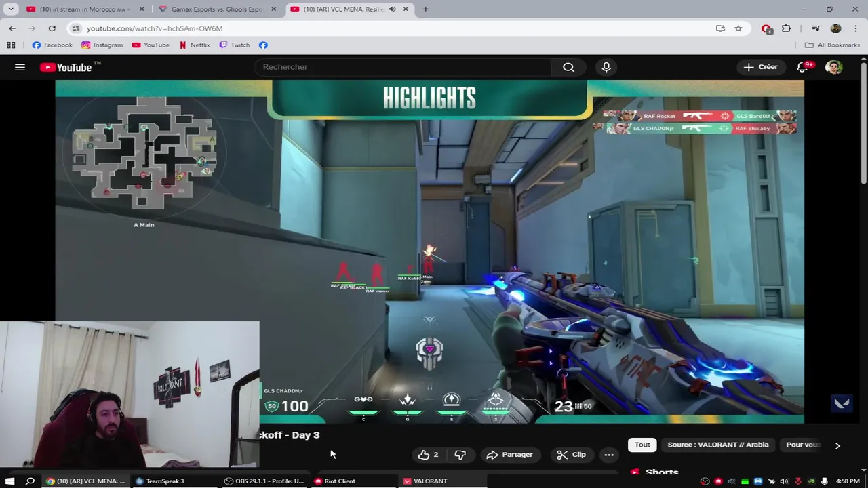This screenshot has height=488, width=868.
Task: Bookmark this page with the star
Action: coord(738,28)
